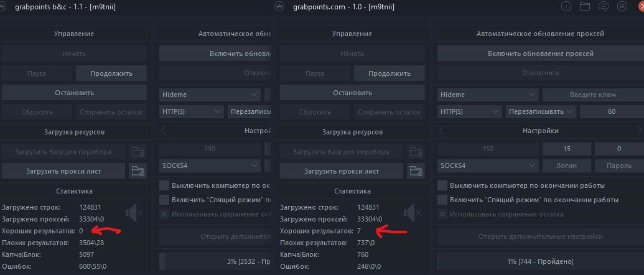
Task: Open HTTP(S) dropdown in grabpoints.com
Action: (469, 111)
